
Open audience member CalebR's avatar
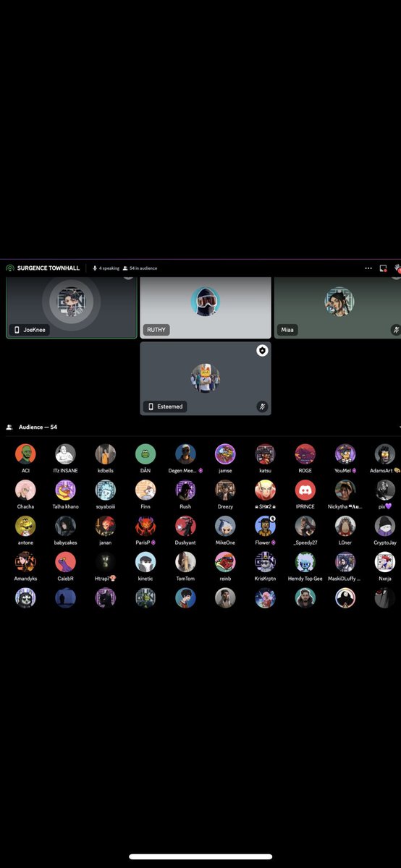coord(65,562)
